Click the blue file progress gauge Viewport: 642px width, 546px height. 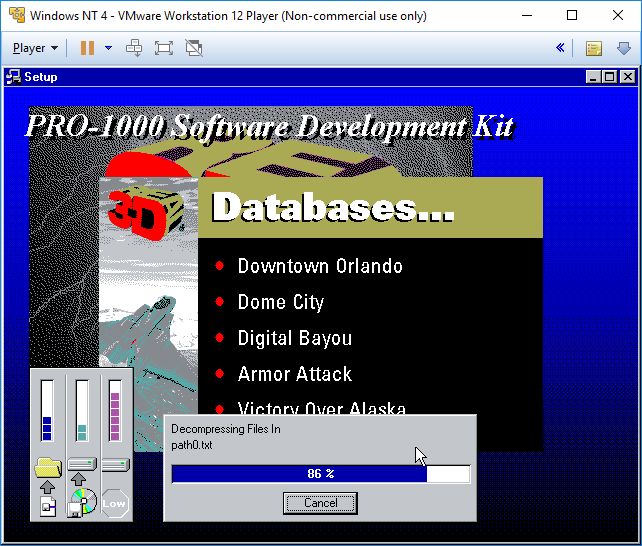[x=47, y=411]
